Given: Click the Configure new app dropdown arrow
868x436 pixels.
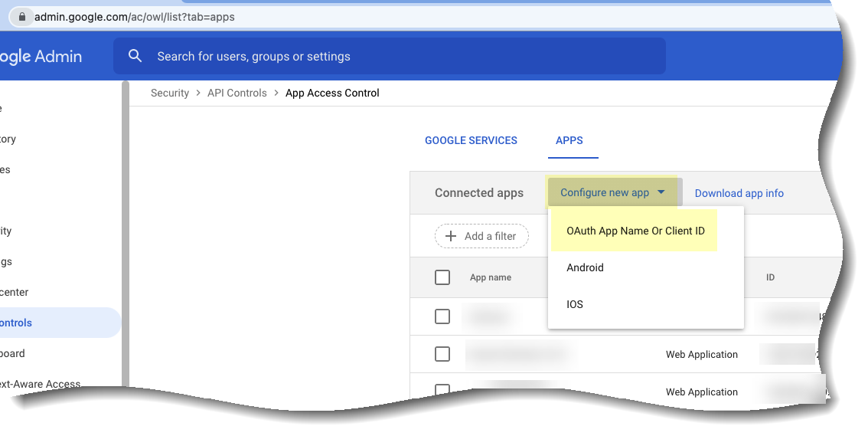Looking at the screenshot, I should pos(661,193).
